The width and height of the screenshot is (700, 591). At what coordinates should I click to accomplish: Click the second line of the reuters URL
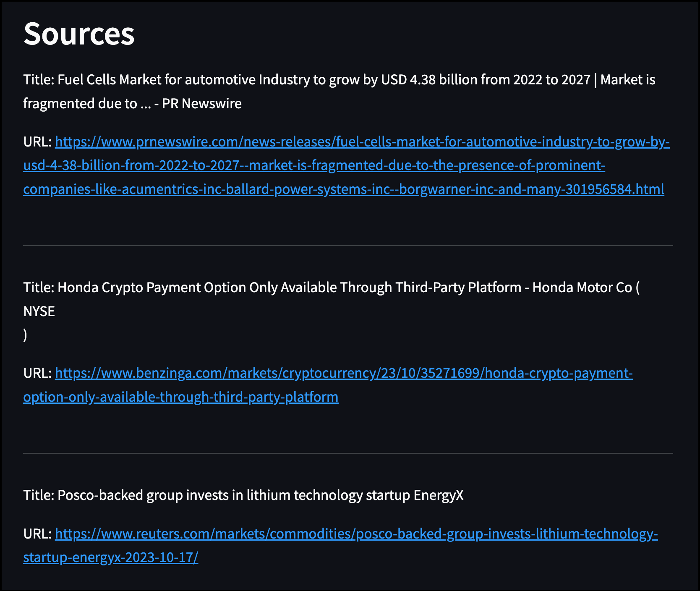111,558
